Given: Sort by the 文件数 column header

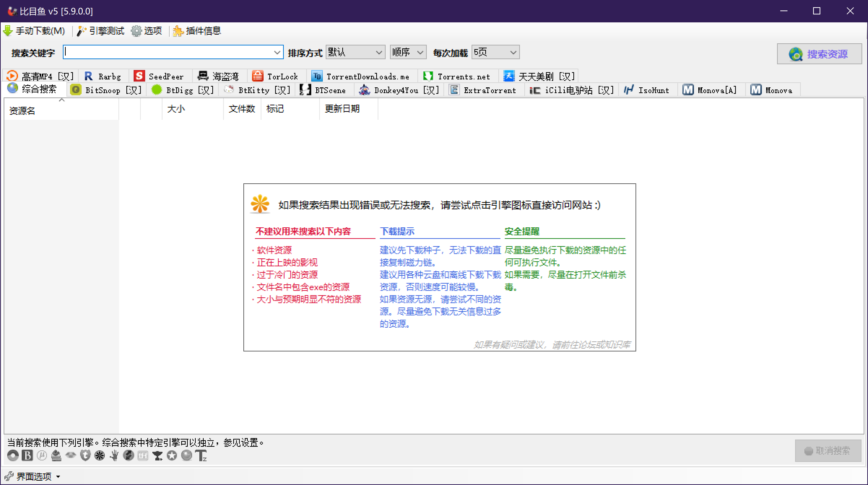Looking at the screenshot, I should [242, 109].
